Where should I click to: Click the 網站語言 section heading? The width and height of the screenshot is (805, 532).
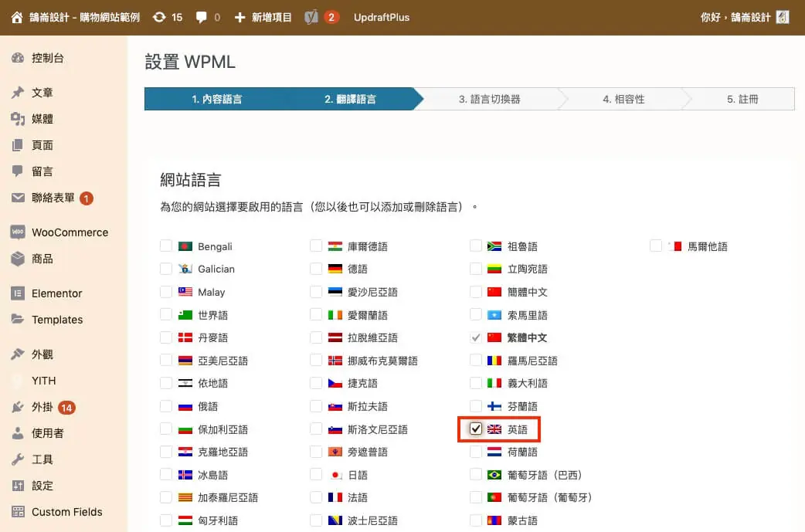191,180
